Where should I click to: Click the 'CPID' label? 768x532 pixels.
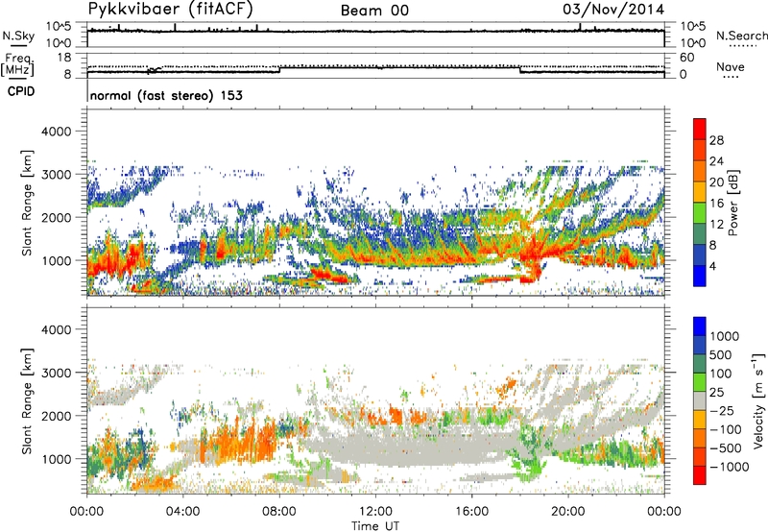pos(21,91)
